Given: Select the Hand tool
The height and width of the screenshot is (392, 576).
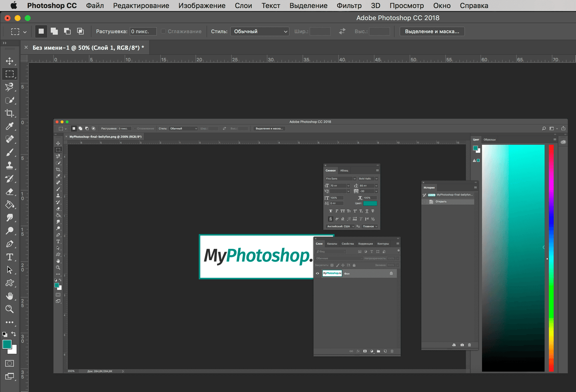Looking at the screenshot, I should [x=10, y=296].
